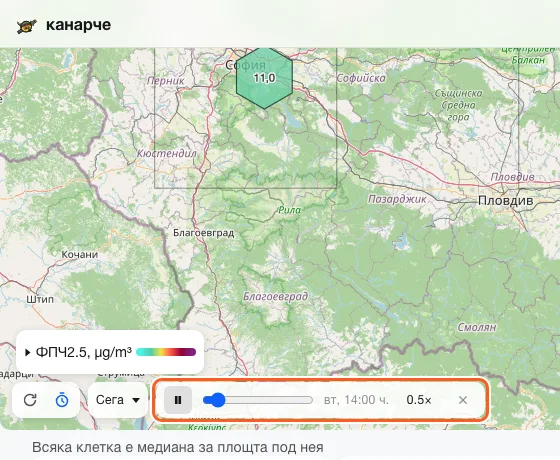The width and height of the screenshot is (560, 460).
Task: Click the Същинска Средна гора label
Action: pyautogui.click(x=459, y=105)
